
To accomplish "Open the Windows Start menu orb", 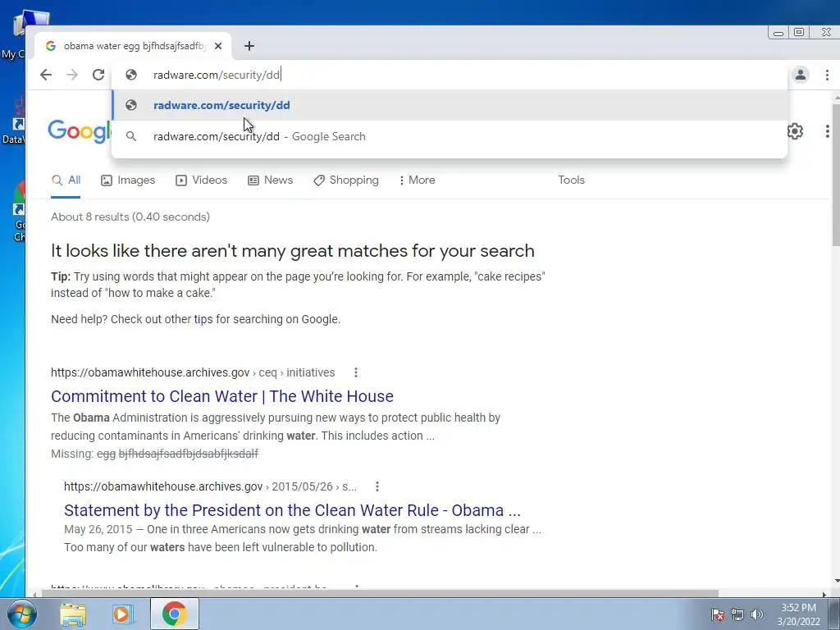I will click(x=21, y=614).
